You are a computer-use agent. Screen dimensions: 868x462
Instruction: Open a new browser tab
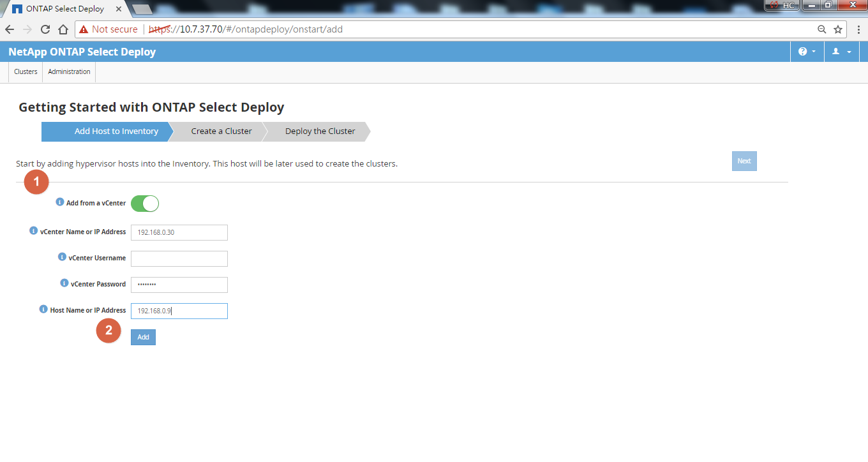pos(142,10)
